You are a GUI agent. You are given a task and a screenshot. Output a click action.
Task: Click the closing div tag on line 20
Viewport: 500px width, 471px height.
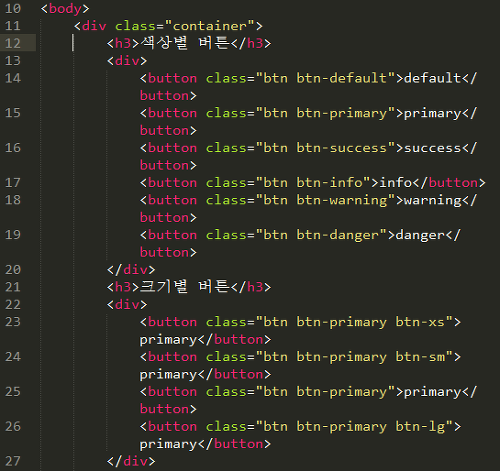pos(131,269)
